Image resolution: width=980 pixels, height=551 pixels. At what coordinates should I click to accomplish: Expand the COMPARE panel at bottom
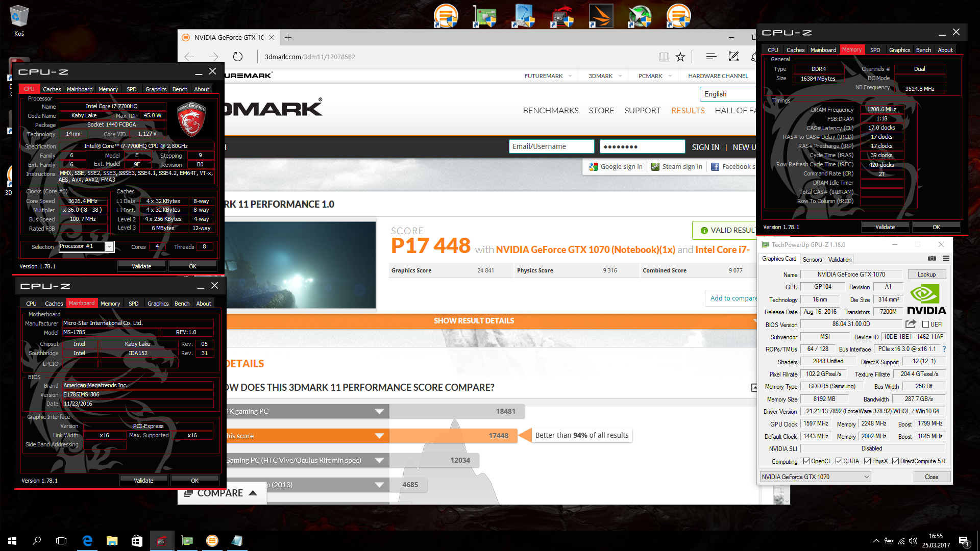pyautogui.click(x=222, y=493)
